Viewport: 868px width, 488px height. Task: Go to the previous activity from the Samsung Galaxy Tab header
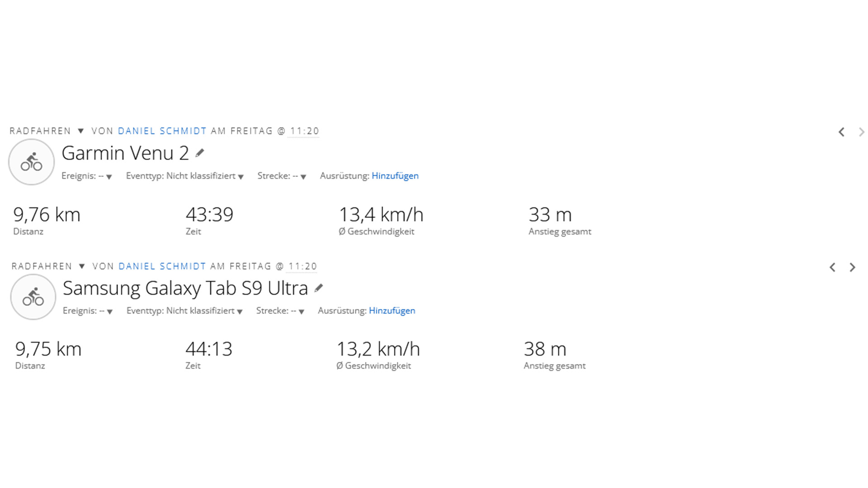(x=832, y=267)
